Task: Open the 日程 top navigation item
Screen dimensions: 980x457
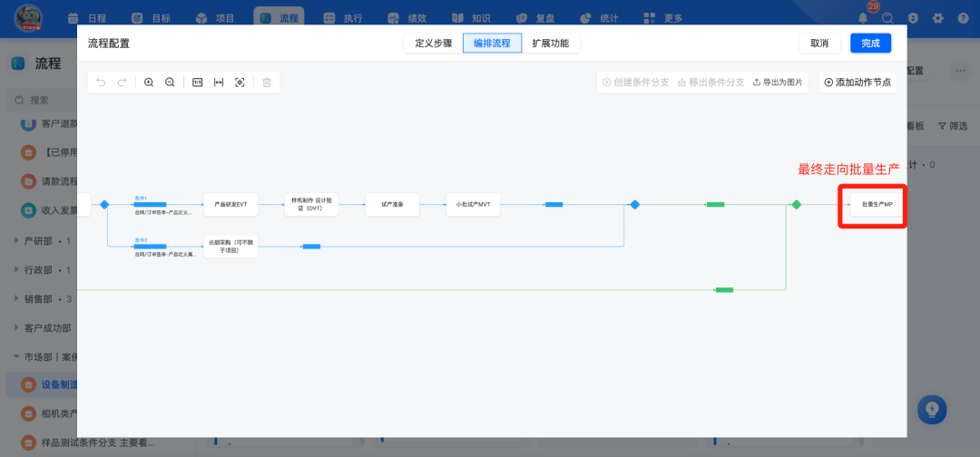Action: (86, 18)
